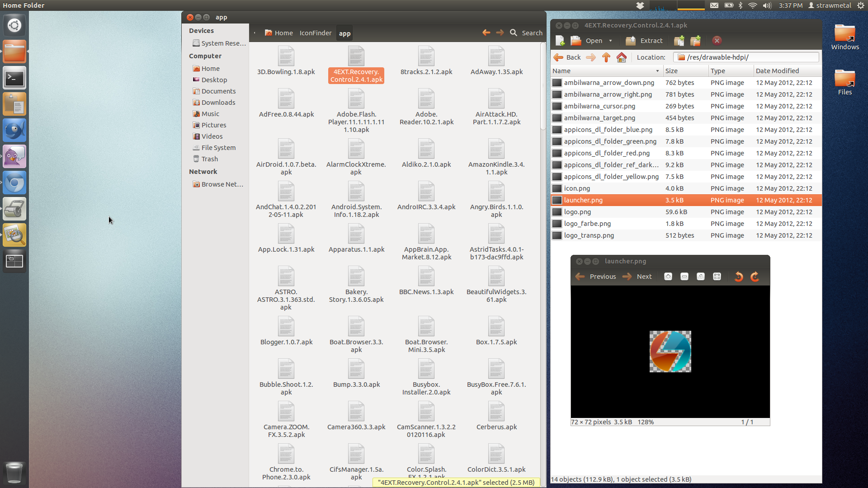Zoom in on launcher.png image
Screen dimensions: 868x488
pos(668,277)
